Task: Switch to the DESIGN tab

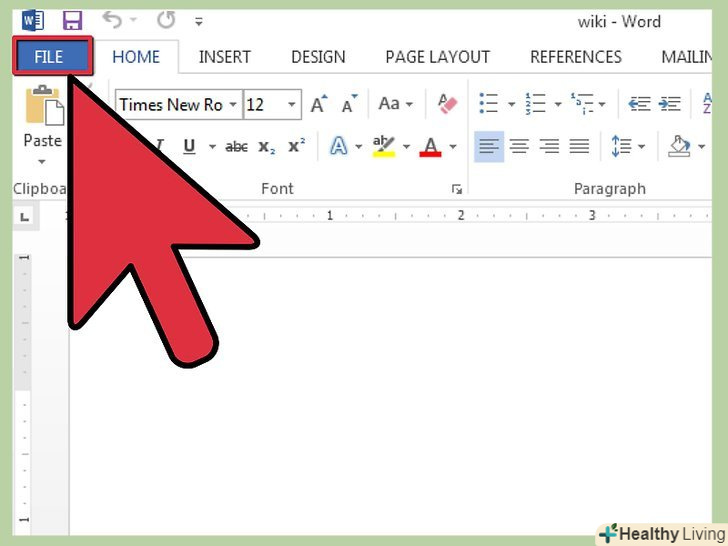Action: (x=318, y=57)
